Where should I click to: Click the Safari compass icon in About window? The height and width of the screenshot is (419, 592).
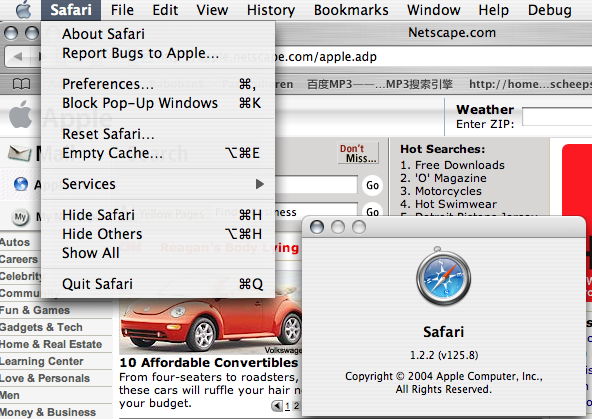443,276
